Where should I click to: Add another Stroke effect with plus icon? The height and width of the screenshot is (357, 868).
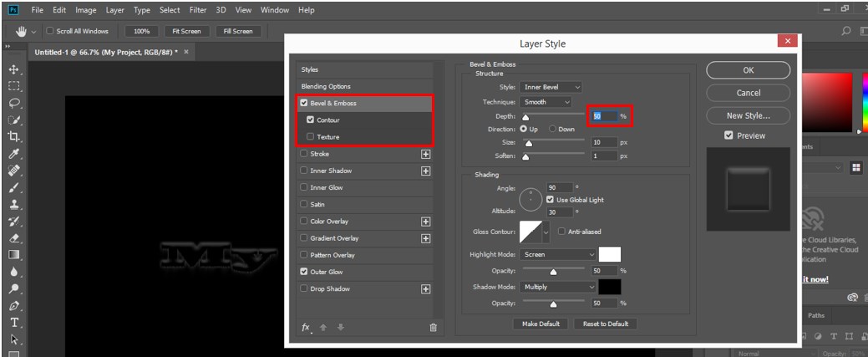(426, 154)
